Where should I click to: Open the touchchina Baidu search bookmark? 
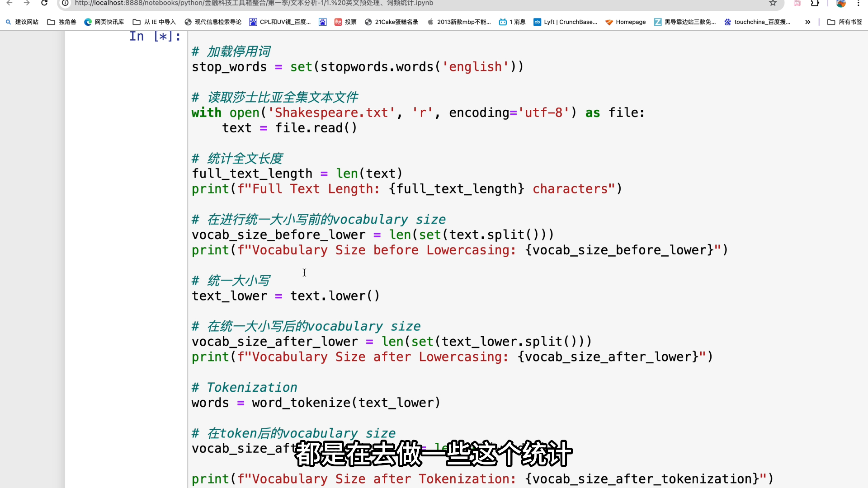(x=757, y=22)
